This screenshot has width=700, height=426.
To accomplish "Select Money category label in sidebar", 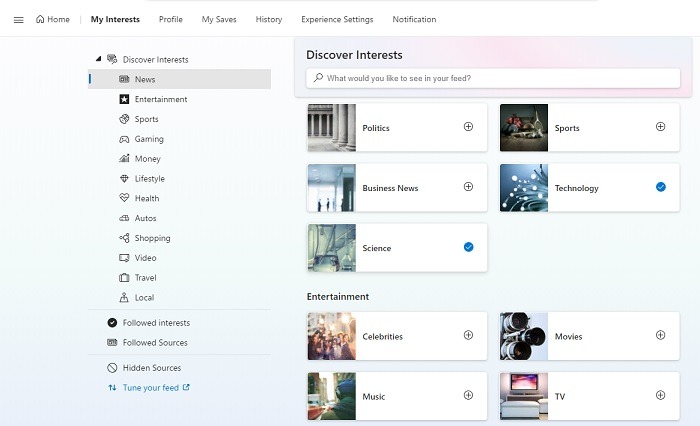I will 147,159.
